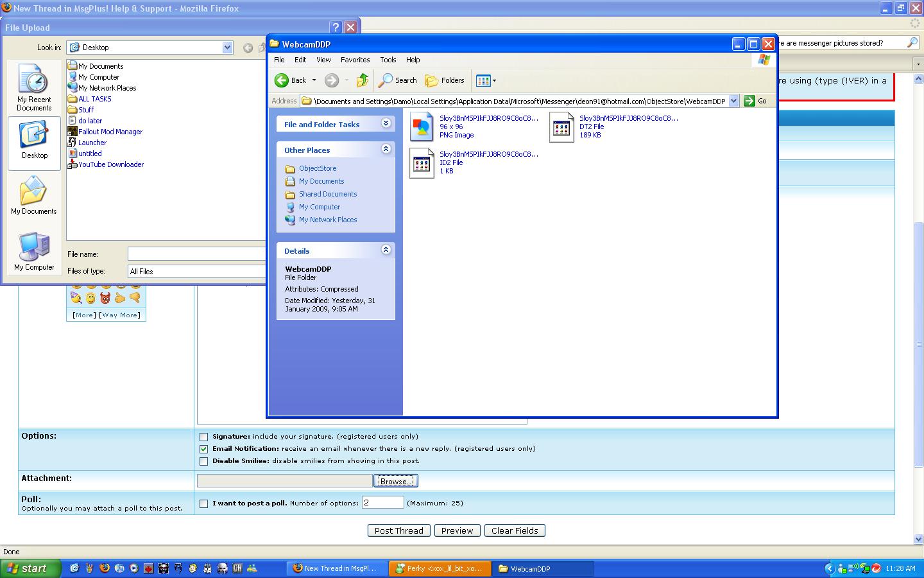Click the Windows Start button
Viewport: 924px width, 578px height.
pyautogui.click(x=30, y=568)
